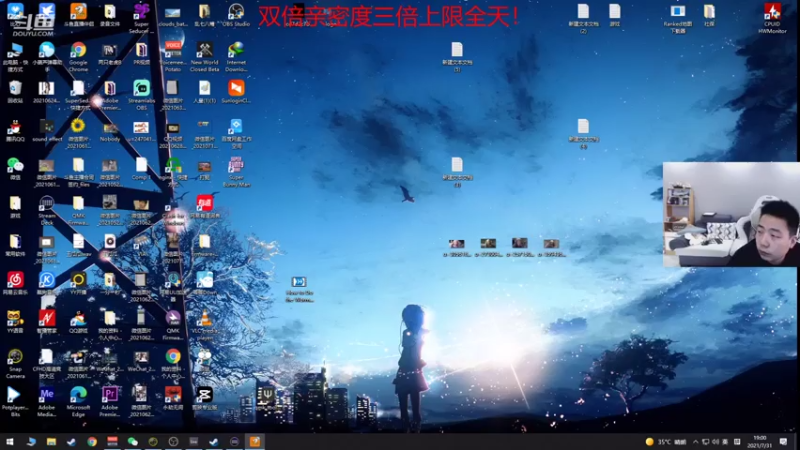Screen dimensions: 800x450
Task: Open the 社保 folder
Action: (709, 15)
